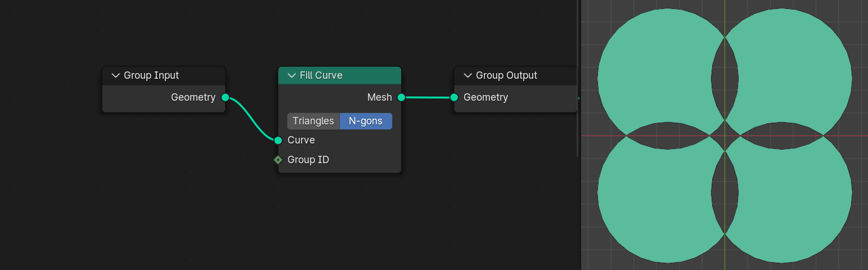The image size is (868, 270).
Task: Collapse the Fill Curve node using its chevron
Action: click(x=291, y=75)
